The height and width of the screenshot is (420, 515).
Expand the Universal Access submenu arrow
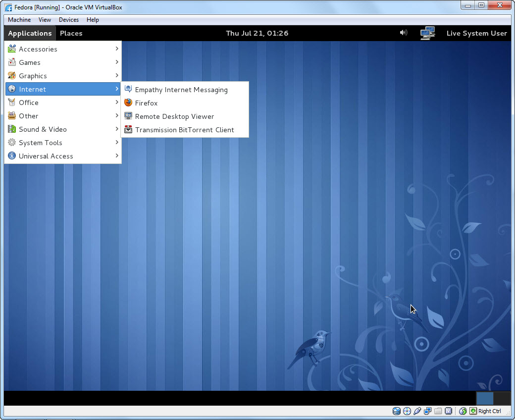point(116,156)
